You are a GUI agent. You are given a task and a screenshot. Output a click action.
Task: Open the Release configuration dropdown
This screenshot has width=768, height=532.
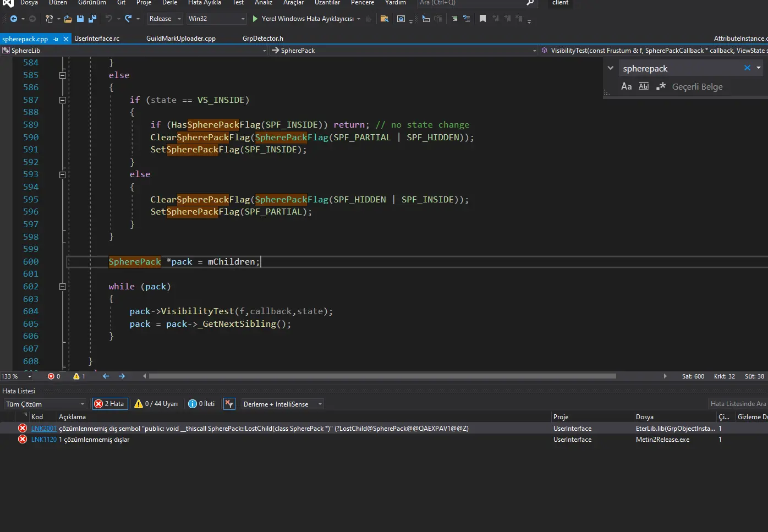(x=164, y=19)
